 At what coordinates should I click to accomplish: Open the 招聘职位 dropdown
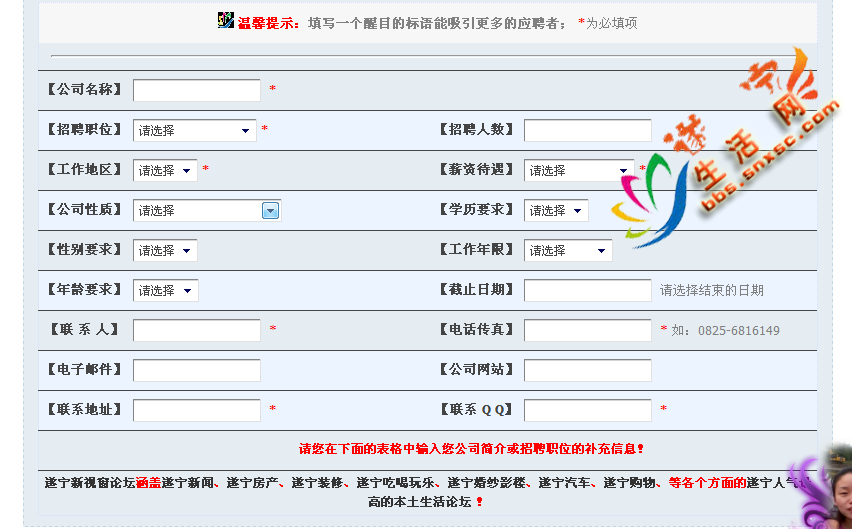click(195, 130)
